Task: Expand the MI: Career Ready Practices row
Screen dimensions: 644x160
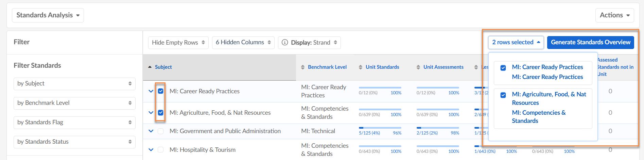Action: (151, 91)
